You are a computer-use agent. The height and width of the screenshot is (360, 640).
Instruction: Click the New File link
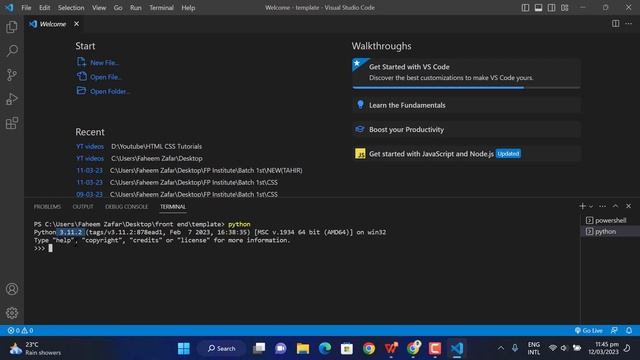tap(98, 62)
